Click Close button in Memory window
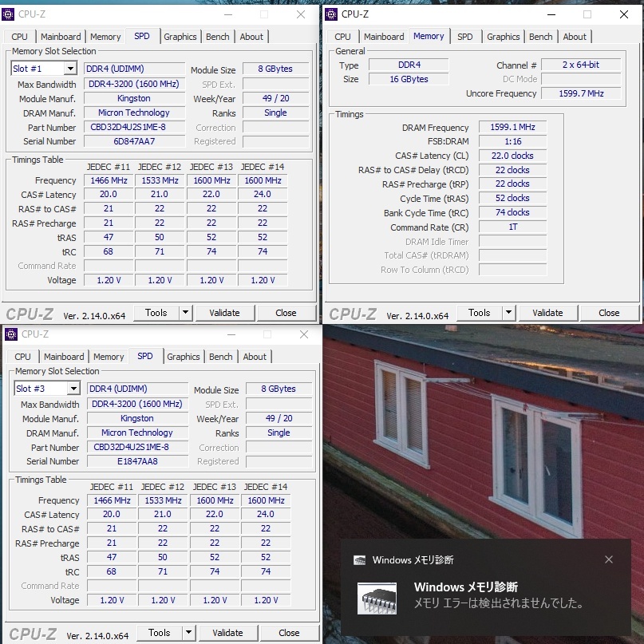The height and width of the screenshot is (644, 644). point(609,313)
